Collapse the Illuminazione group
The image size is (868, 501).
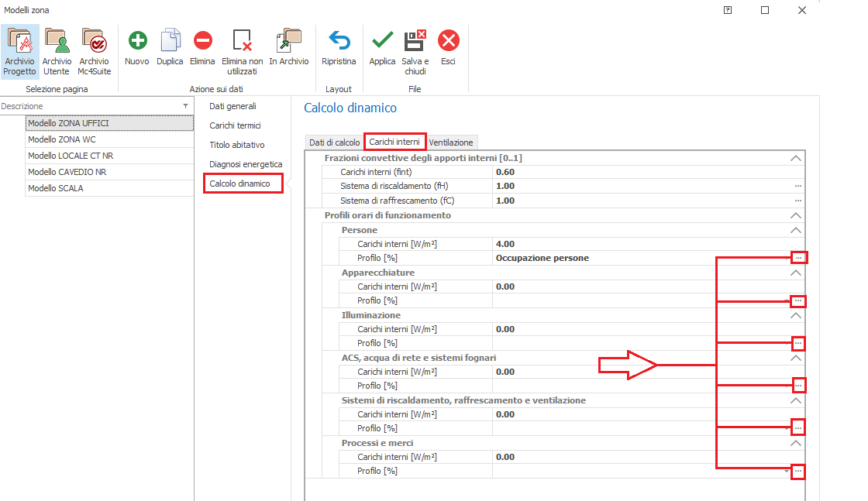[794, 315]
